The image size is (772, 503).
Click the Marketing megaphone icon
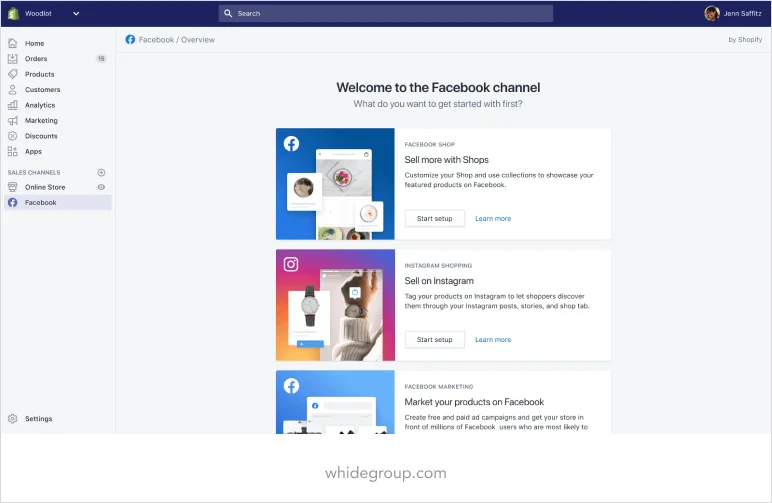coord(13,121)
